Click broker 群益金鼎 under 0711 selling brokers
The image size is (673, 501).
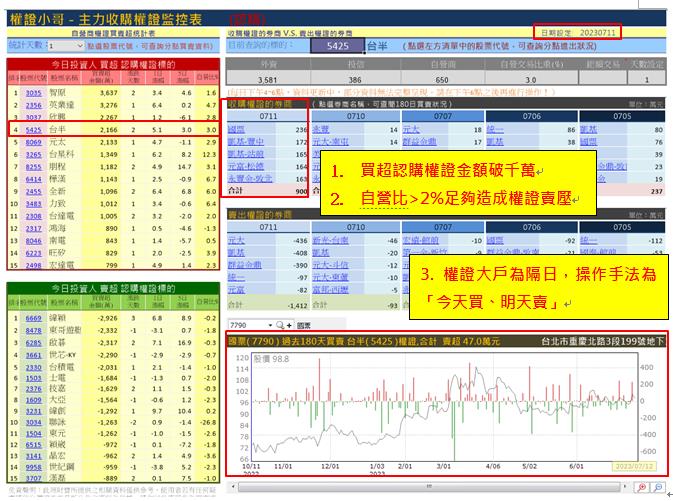245,265
